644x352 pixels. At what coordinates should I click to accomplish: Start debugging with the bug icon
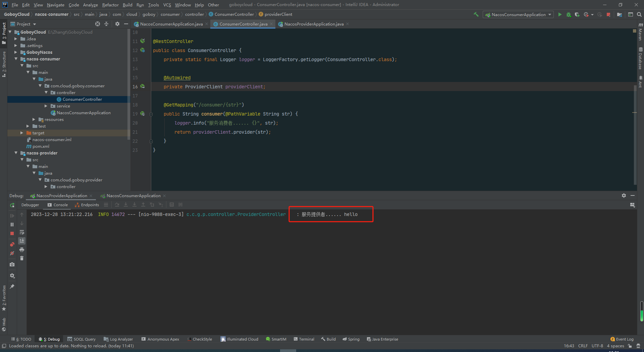(x=569, y=14)
